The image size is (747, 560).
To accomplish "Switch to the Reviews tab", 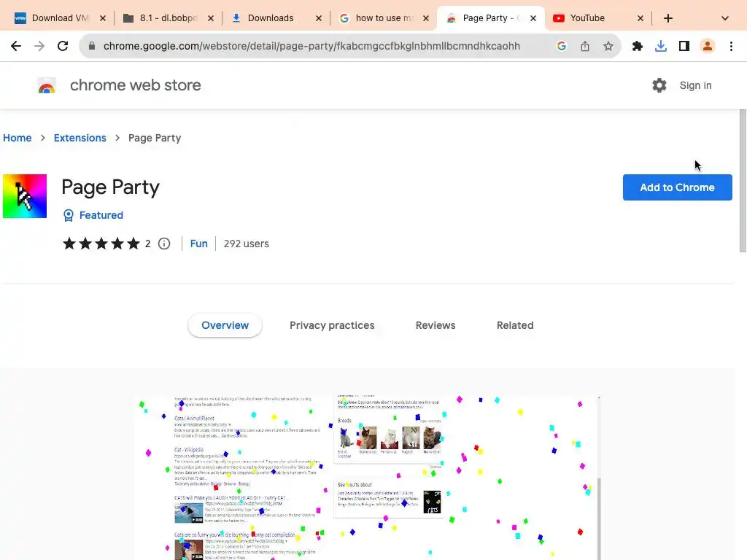I will pos(436,325).
